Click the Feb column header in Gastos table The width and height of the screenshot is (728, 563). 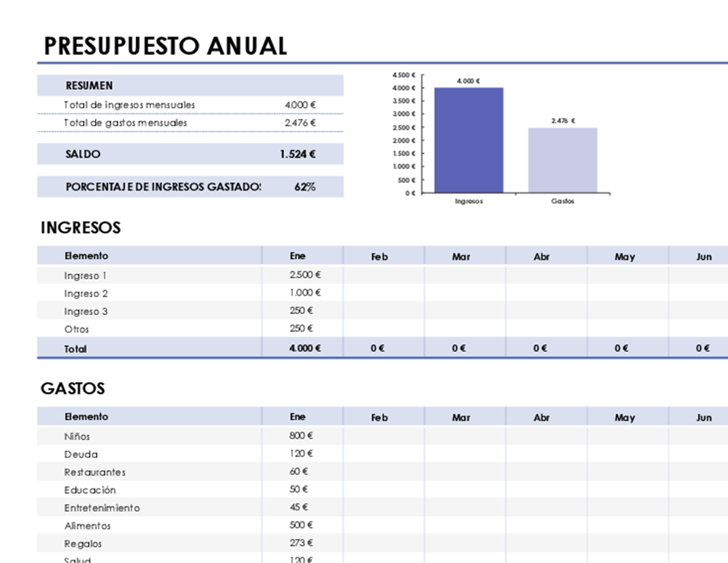(379, 418)
